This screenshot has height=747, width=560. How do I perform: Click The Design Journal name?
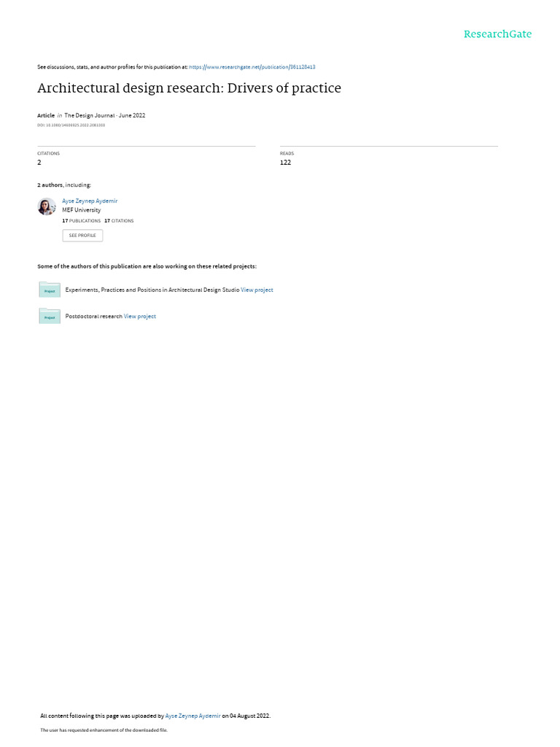pos(90,115)
